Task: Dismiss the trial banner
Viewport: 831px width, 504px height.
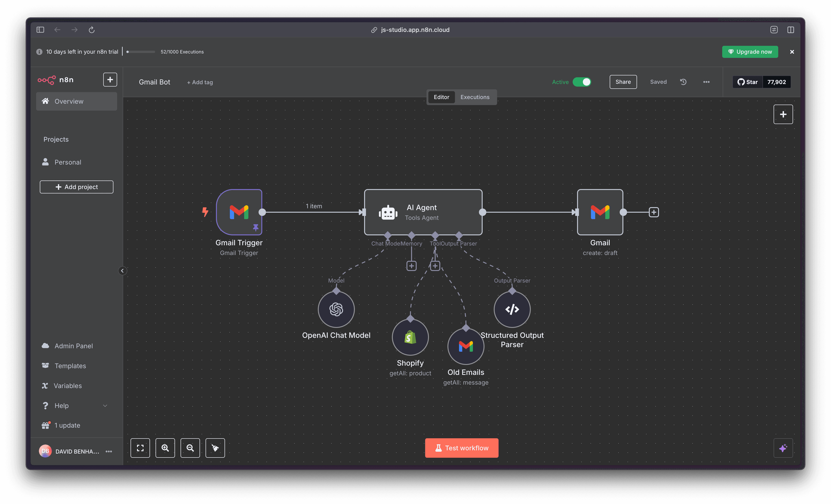Action: [x=792, y=52]
